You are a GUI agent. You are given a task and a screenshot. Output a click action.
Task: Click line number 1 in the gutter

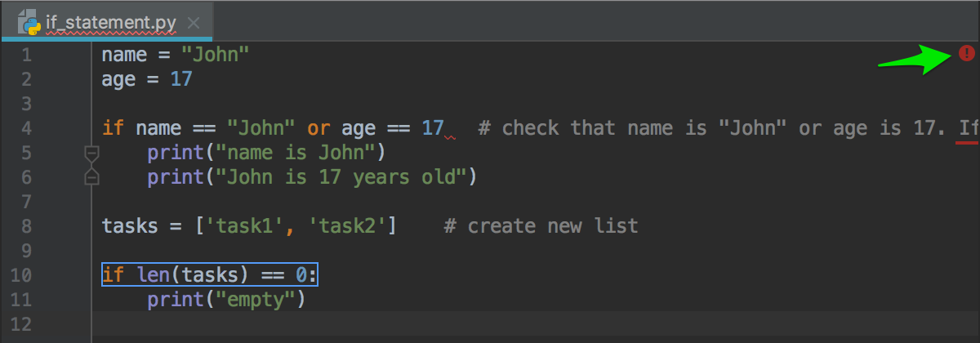(26, 56)
